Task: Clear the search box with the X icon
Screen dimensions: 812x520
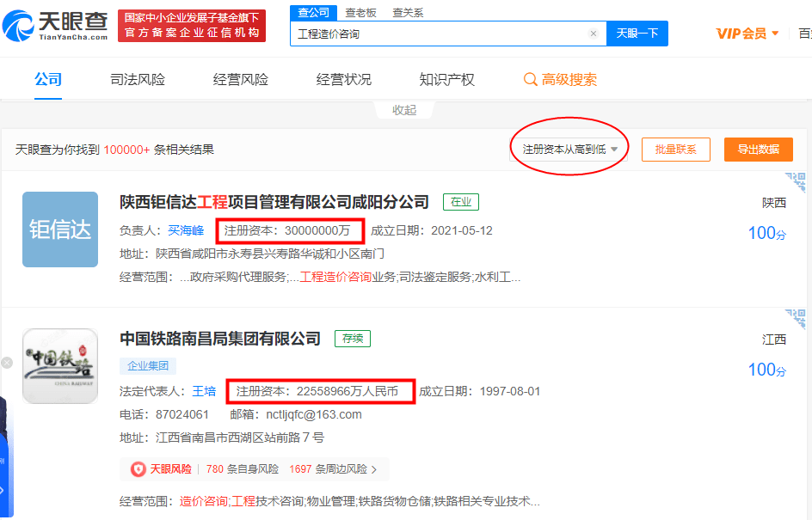Action: [x=594, y=34]
